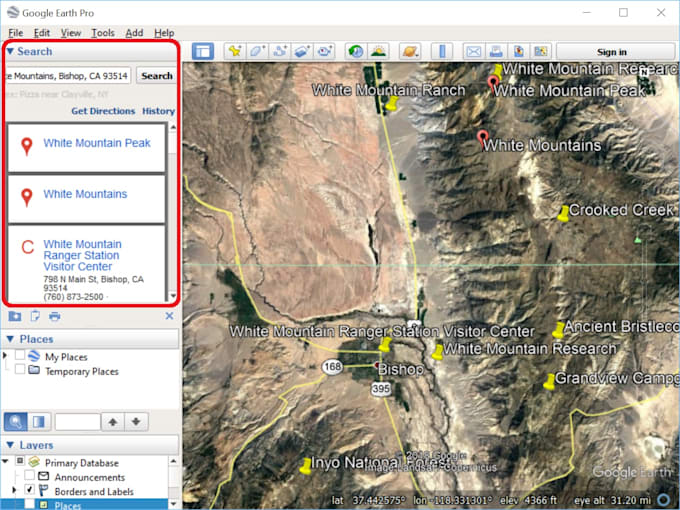Uncheck Borders and Labels layer
This screenshot has height=510, width=680.
point(29,490)
